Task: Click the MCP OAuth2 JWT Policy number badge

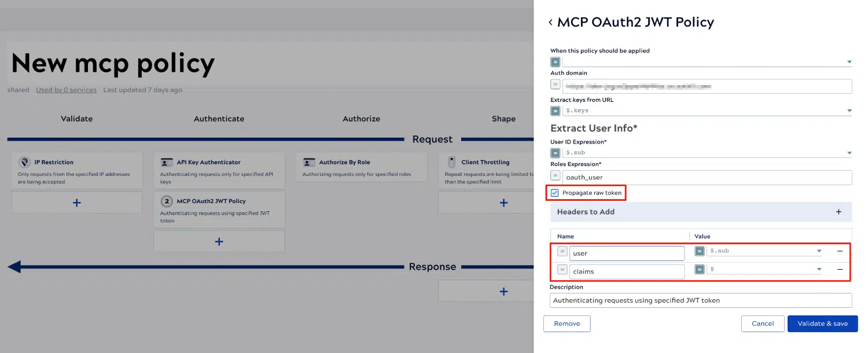Action: pos(167,201)
